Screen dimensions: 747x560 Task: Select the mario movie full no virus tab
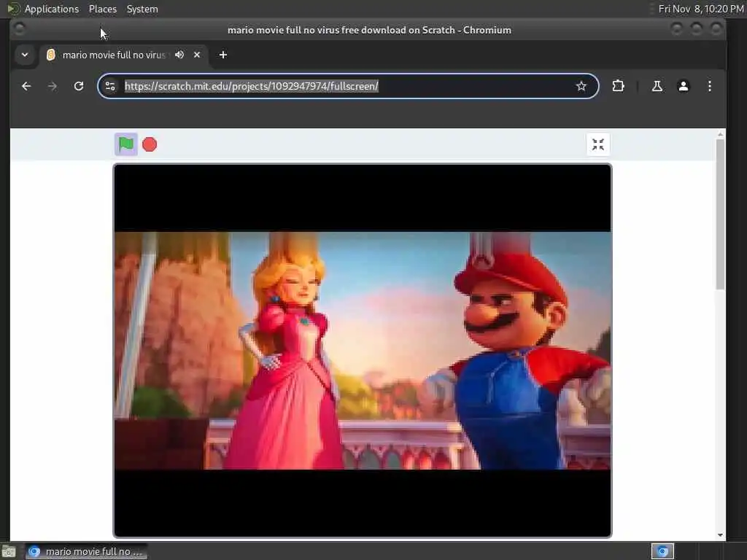coord(124,55)
